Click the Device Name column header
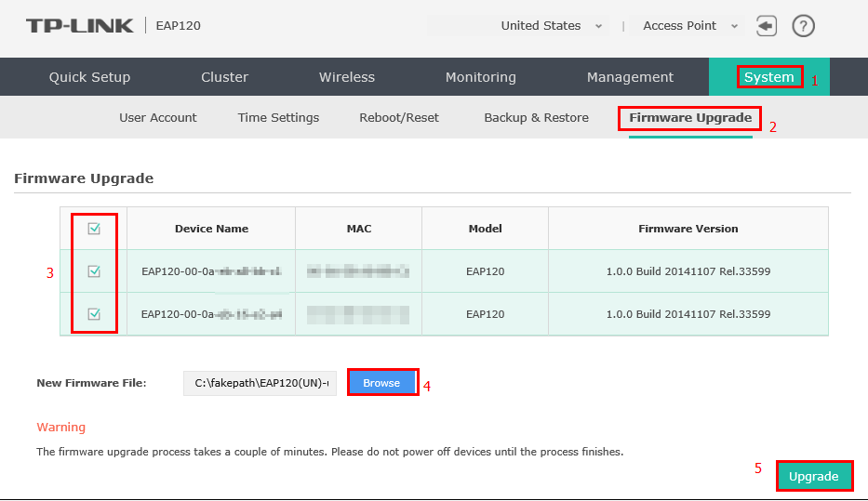Image resolution: width=868 pixels, height=501 pixels. click(211, 229)
